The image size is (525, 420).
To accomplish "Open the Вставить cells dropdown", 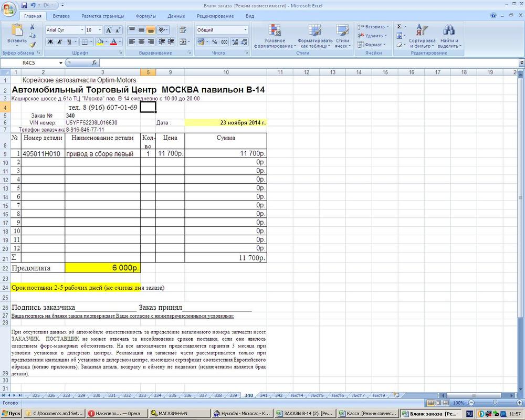I will point(374,26).
